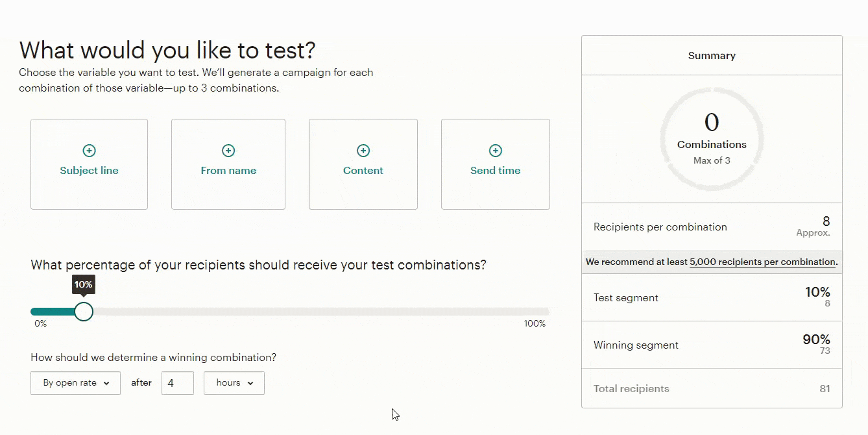The image size is (868, 435).
Task: Pick the Content variable label
Action: coord(363,171)
